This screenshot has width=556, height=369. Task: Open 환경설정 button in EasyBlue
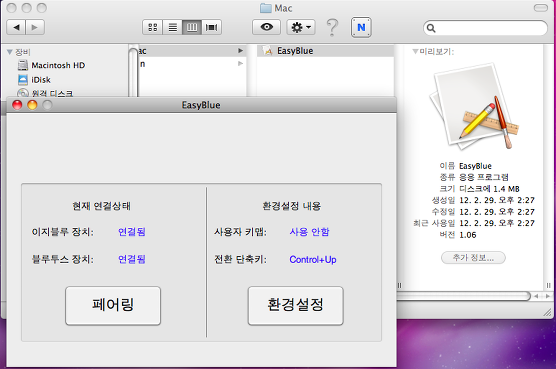(x=295, y=306)
